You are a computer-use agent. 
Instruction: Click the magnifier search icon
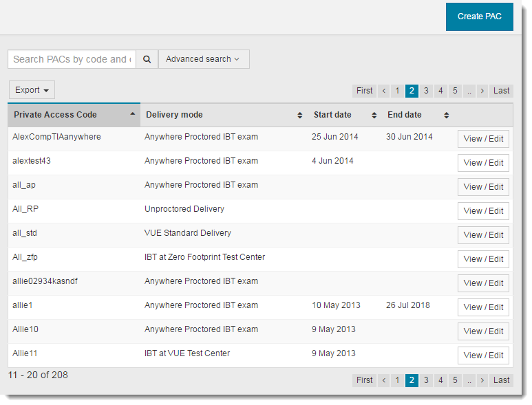click(147, 59)
